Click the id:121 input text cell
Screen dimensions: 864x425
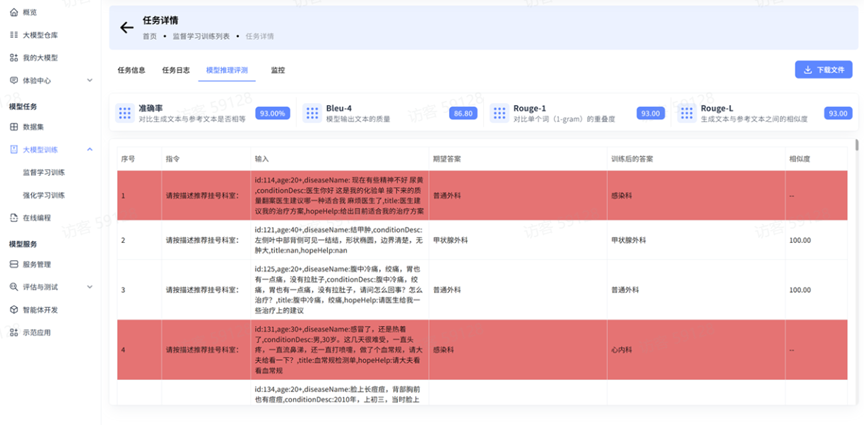point(339,240)
